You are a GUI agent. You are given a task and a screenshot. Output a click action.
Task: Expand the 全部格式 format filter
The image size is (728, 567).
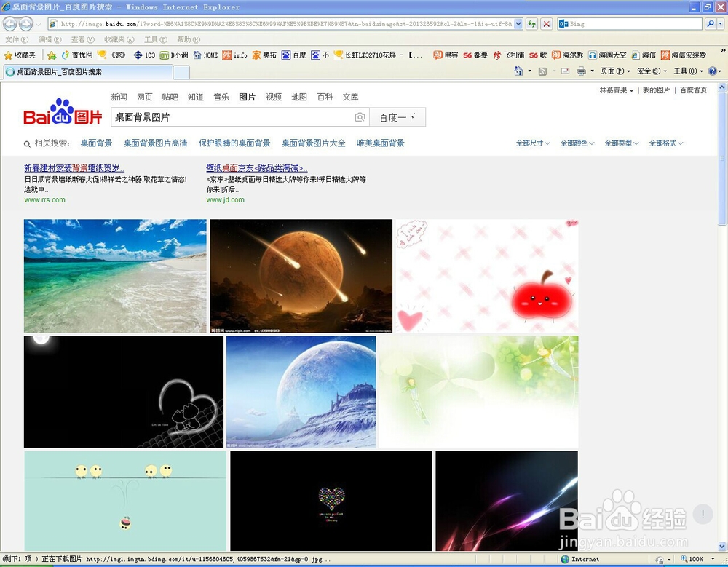click(666, 143)
